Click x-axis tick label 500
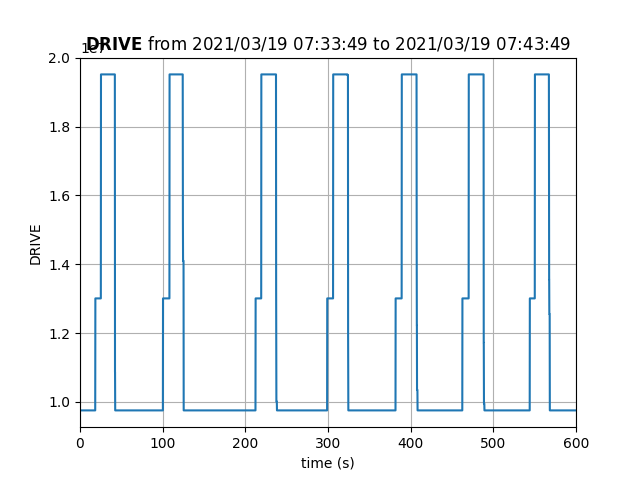The width and height of the screenshot is (640, 480). tap(493, 443)
